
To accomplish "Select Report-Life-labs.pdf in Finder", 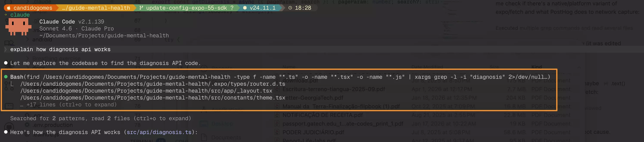I will (309, 140).
